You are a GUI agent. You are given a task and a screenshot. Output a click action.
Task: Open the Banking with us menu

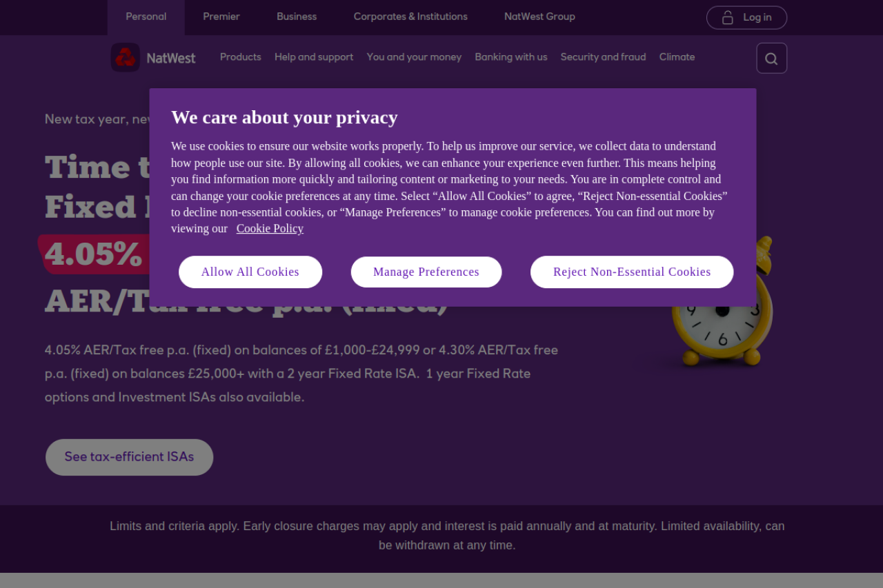click(511, 57)
